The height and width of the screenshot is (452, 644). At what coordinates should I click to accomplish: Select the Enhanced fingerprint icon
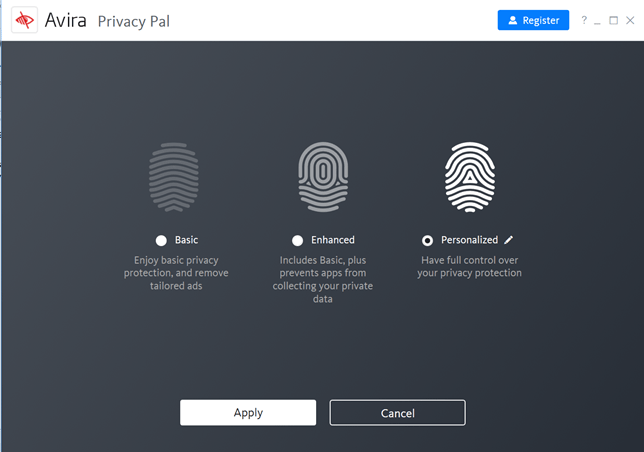323,177
